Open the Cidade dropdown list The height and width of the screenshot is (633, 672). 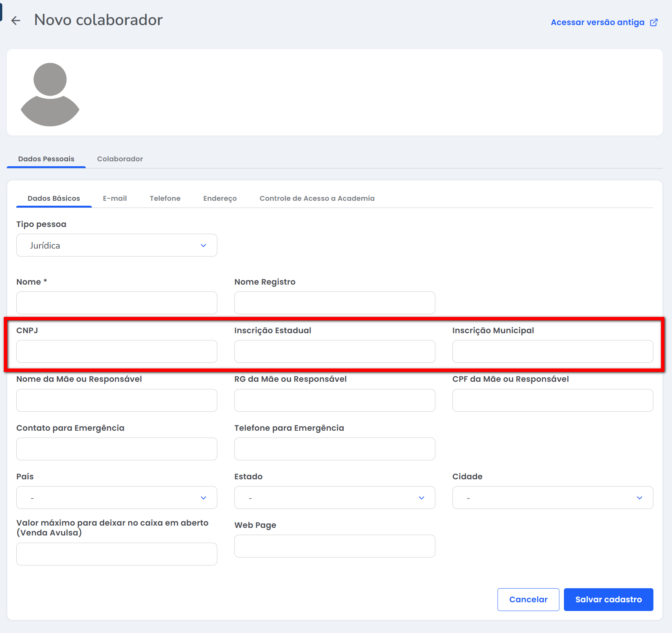tap(553, 498)
